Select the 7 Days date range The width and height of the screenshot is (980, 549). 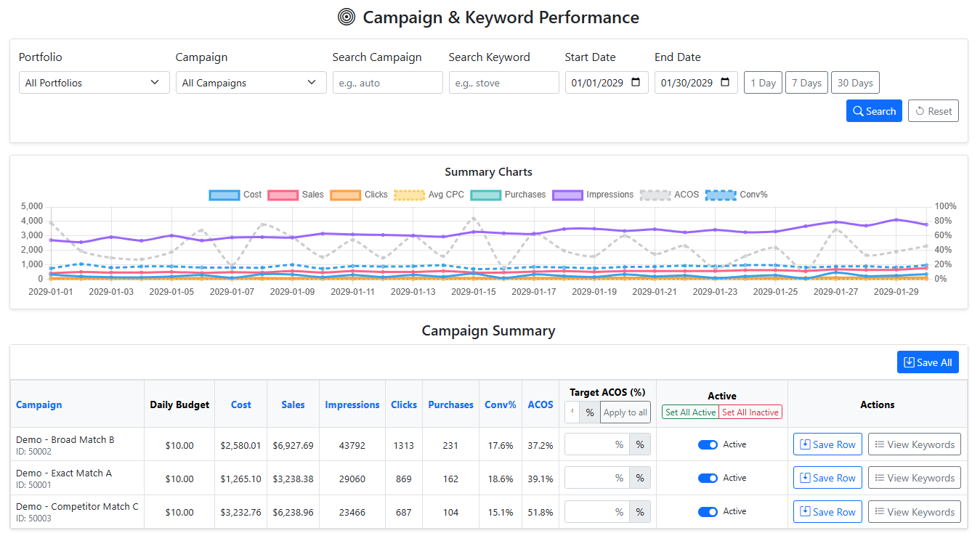pos(806,83)
